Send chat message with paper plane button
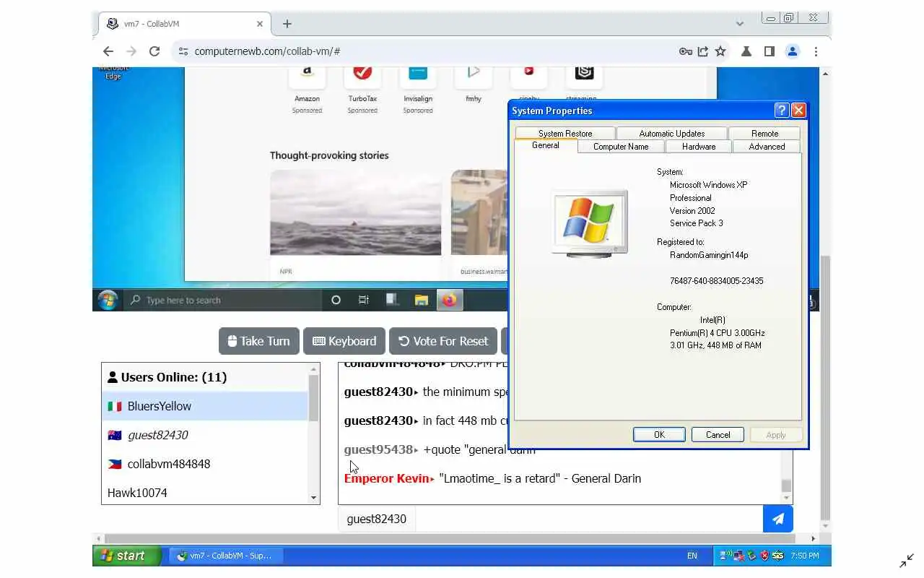The image size is (924, 578). tap(778, 519)
